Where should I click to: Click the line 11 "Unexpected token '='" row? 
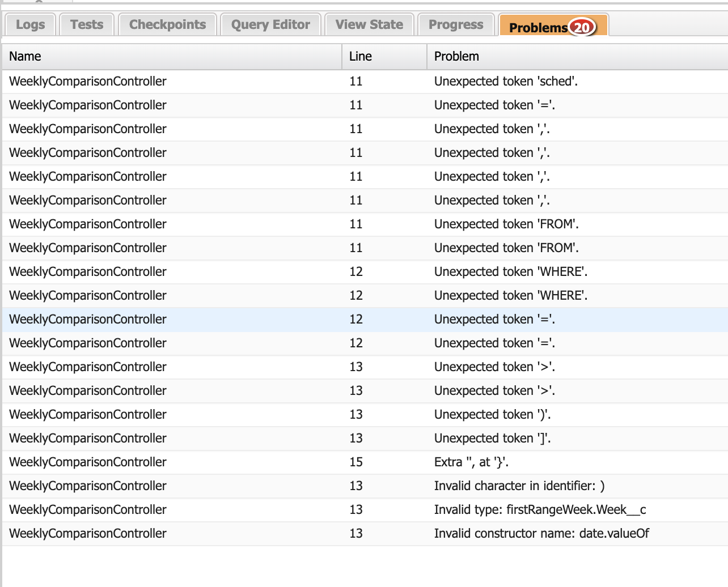point(494,105)
